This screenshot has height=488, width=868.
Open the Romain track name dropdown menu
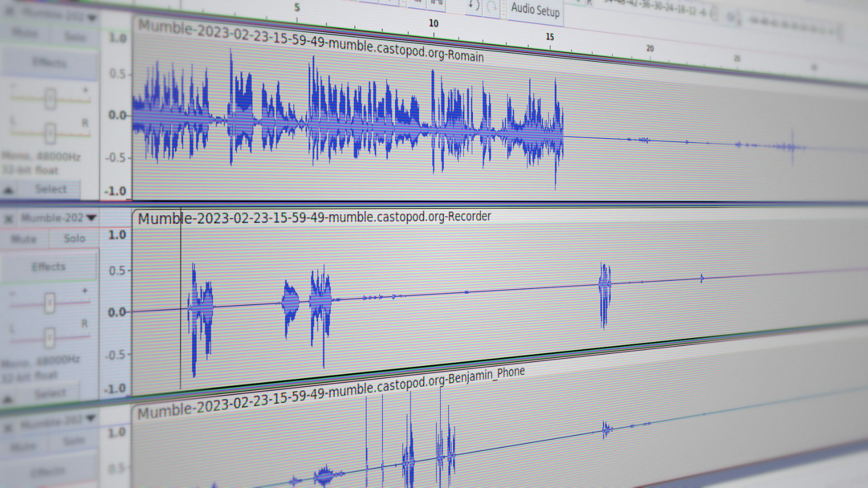pos(92,18)
